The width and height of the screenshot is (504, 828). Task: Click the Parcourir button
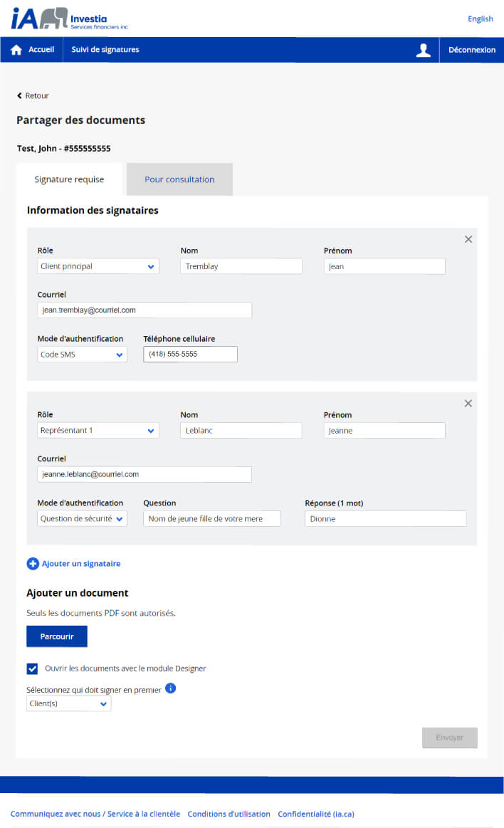click(x=57, y=636)
